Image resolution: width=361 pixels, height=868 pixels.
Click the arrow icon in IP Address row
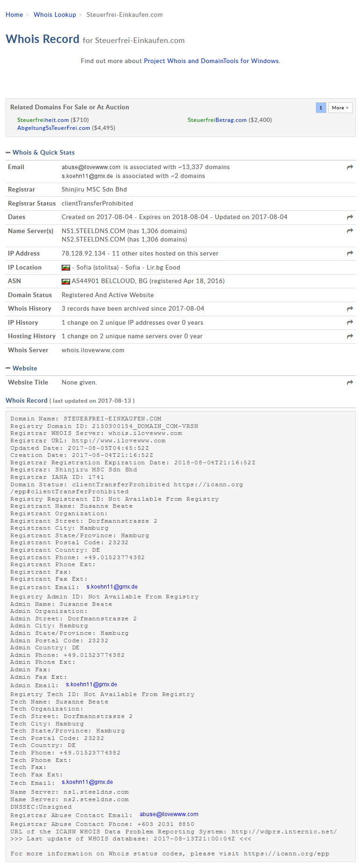tap(350, 253)
